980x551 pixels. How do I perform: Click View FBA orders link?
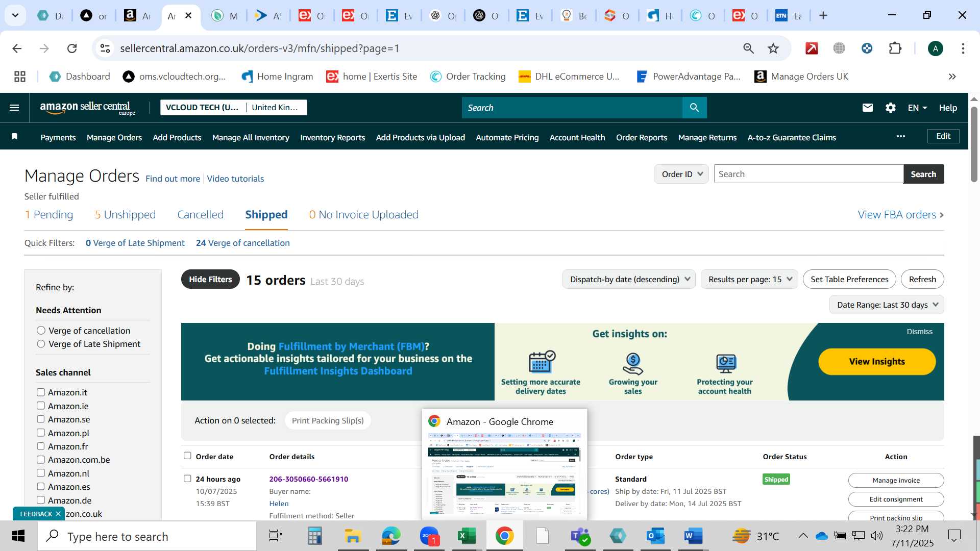pos(901,215)
